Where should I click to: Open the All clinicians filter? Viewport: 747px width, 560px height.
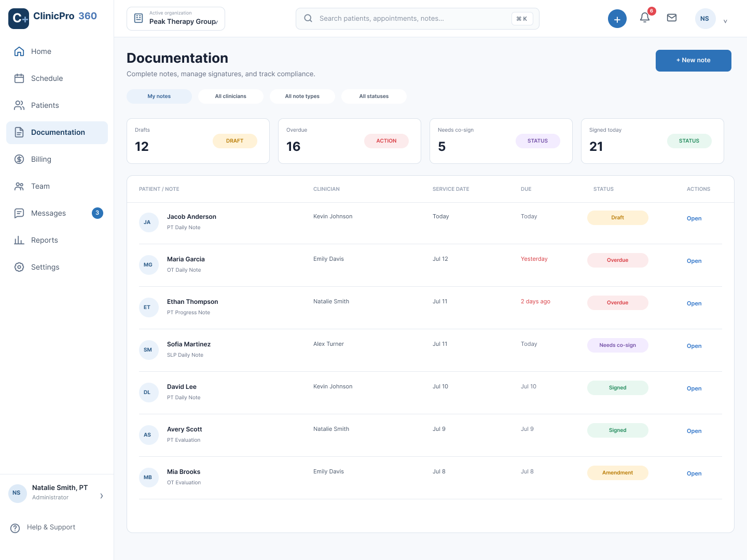click(x=231, y=96)
